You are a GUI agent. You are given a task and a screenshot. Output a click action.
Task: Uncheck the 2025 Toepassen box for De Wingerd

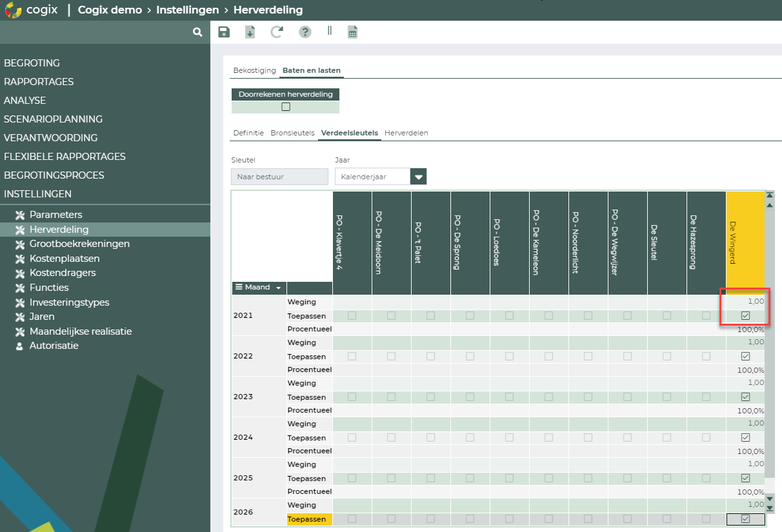pyautogui.click(x=745, y=478)
